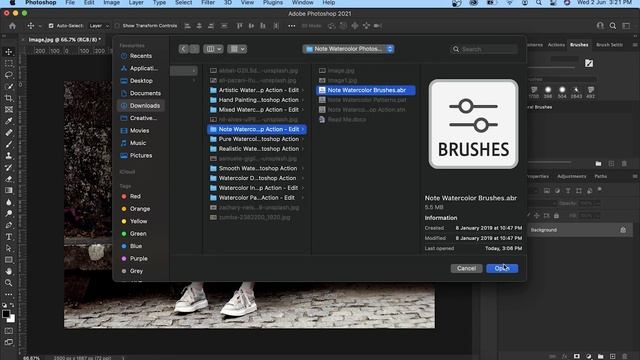Select the Gradient tool
Image resolution: width=640 pixels, height=360 pixels.
click(9, 190)
